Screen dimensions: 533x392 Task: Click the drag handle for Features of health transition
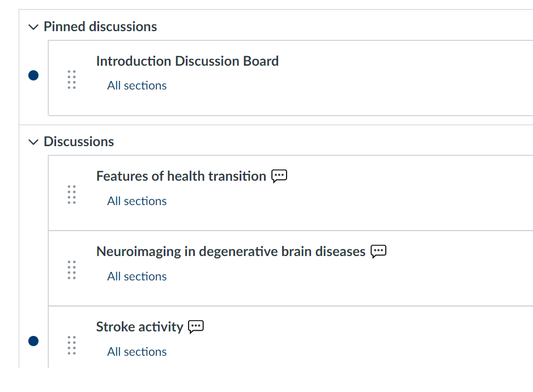[x=71, y=194]
